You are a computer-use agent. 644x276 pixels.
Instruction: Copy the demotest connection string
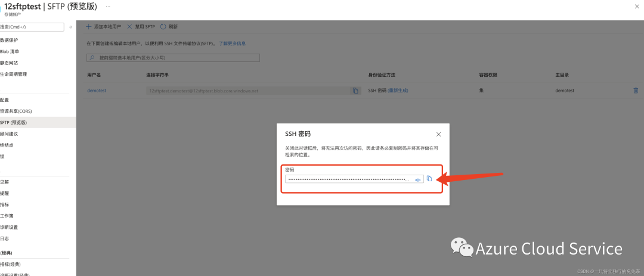pos(355,91)
